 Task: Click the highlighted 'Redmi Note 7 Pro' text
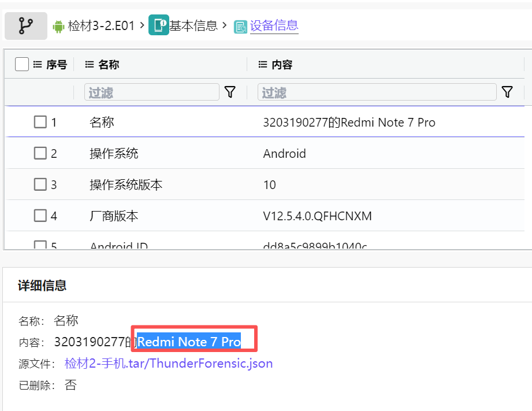(x=189, y=342)
